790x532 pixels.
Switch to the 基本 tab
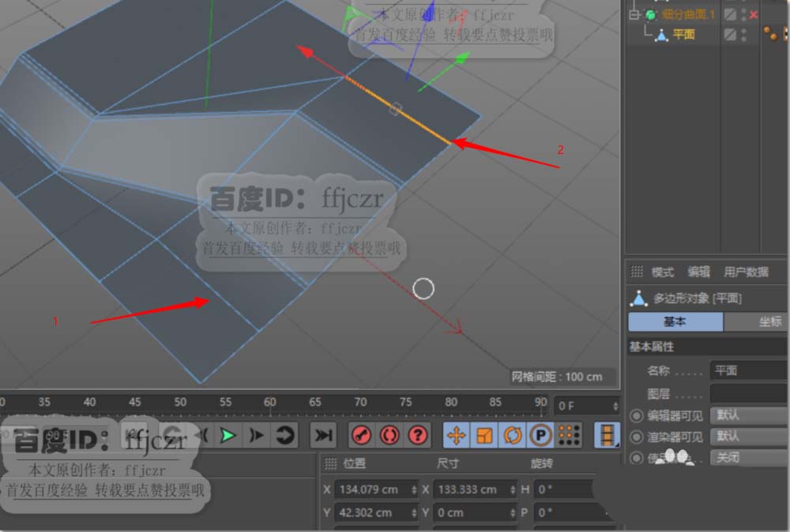click(x=675, y=321)
